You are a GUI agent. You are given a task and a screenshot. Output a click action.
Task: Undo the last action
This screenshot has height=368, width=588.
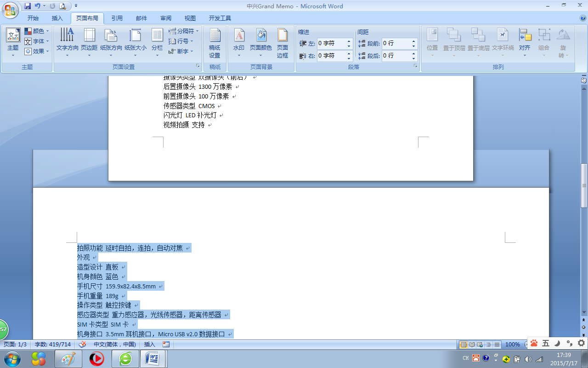click(37, 6)
